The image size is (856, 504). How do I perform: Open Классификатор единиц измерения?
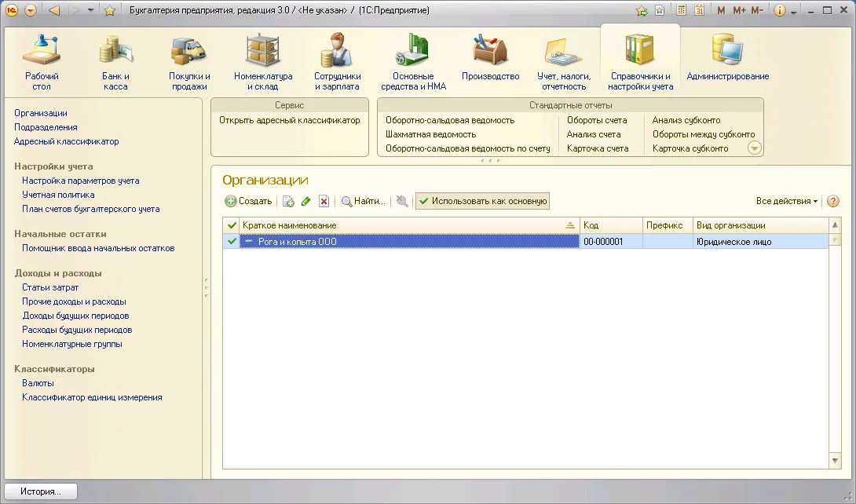coord(92,398)
